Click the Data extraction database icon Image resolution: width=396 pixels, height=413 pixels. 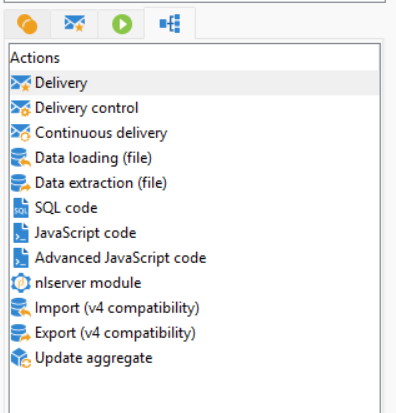tap(21, 183)
